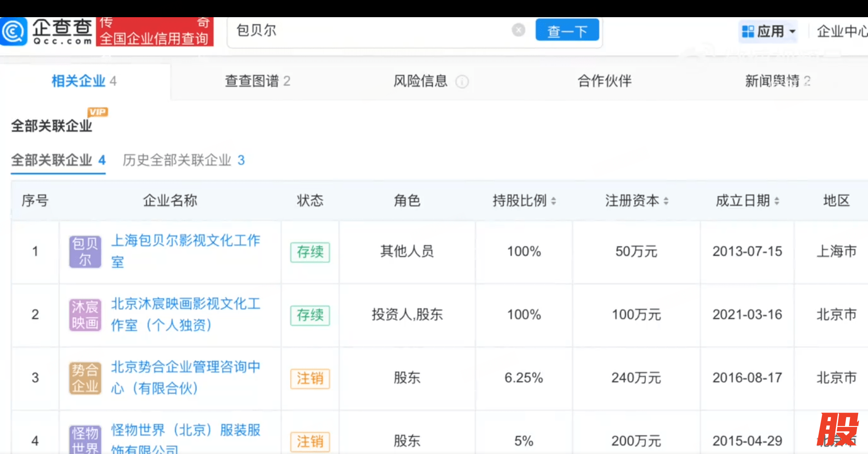Click the 100万元 registered capital cell
868x454 pixels.
[636, 315]
